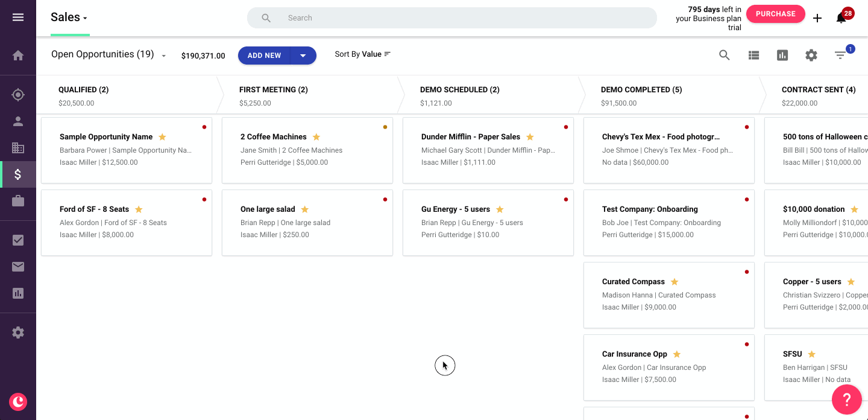This screenshot has width=868, height=420.
Task: Change the Sort By Value order
Action: 363,54
